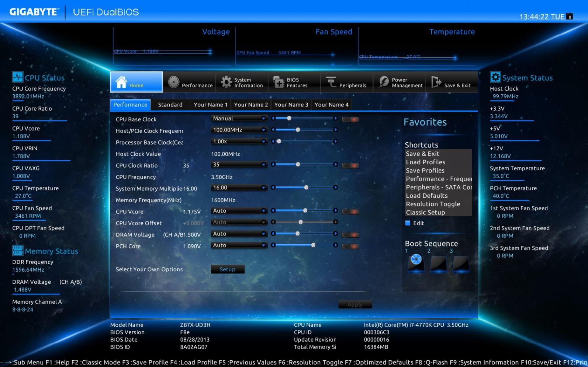Click the Save & Exit door icon
The image size is (588, 367).
coord(436,82)
